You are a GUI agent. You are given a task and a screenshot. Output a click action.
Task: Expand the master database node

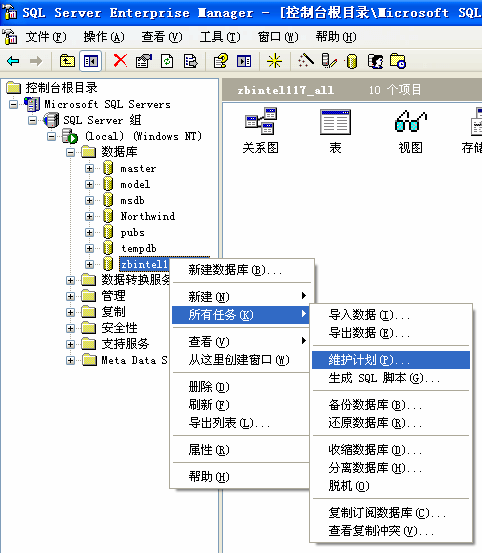pyautogui.click(x=89, y=169)
